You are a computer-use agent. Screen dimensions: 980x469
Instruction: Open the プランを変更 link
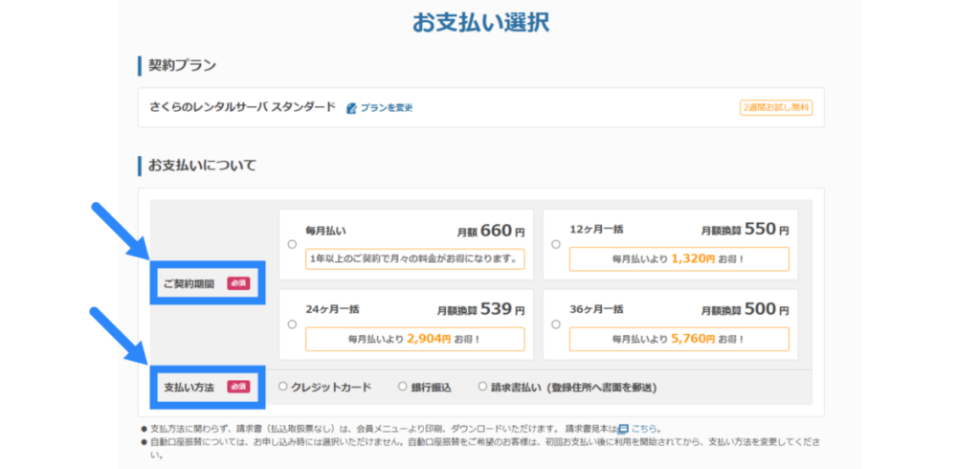coord(387,108)
